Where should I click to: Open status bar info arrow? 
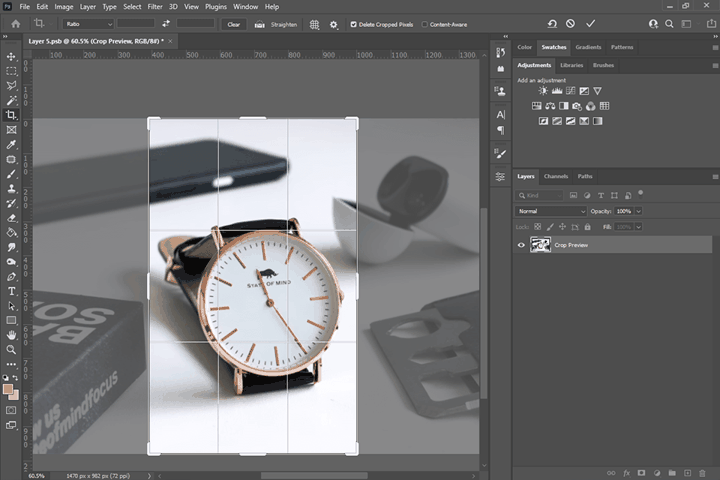click(149, 476)
